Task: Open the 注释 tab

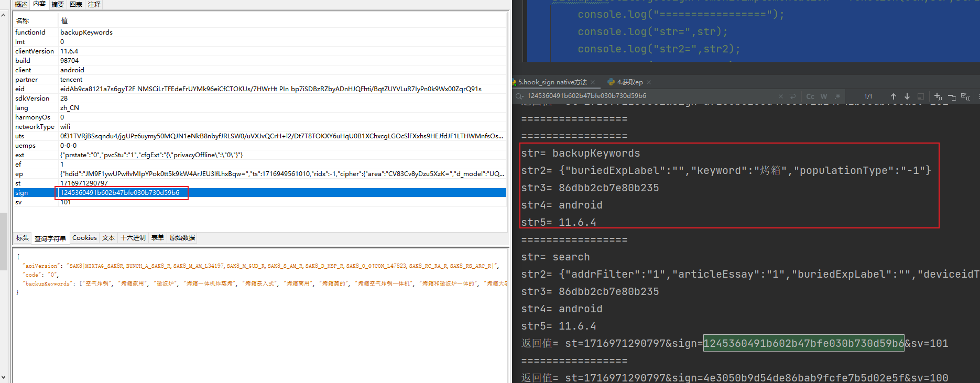Action: coord(94,4)
